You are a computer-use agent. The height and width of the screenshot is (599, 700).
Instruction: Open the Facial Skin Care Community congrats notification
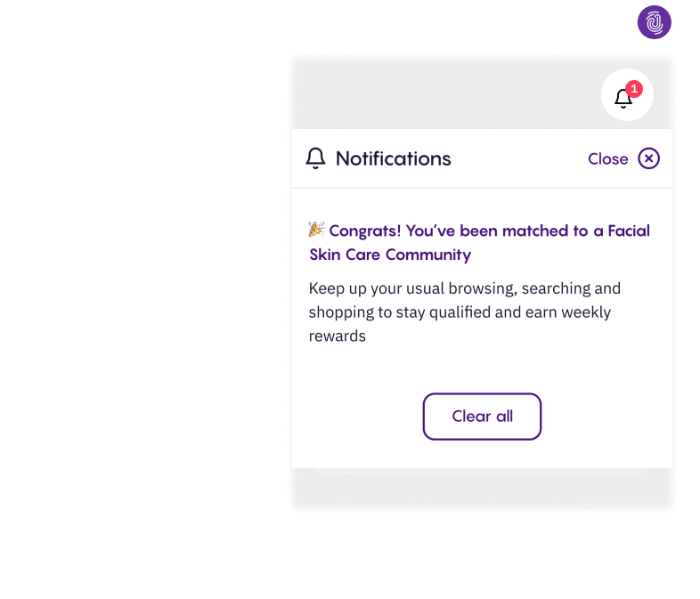tap(480, 242)
